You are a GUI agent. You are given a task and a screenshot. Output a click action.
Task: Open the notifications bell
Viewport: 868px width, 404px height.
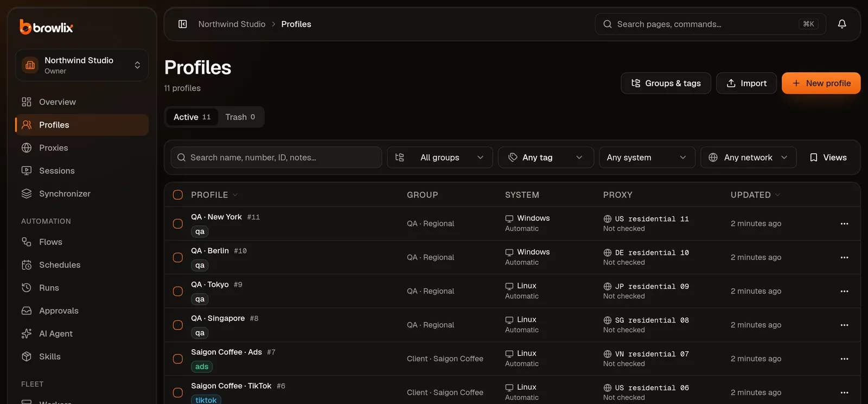coord(842,24)
